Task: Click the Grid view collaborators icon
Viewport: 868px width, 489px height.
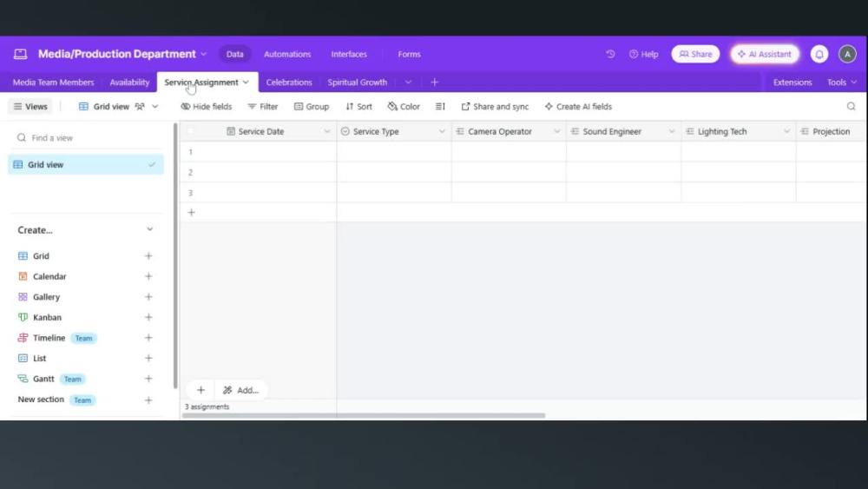Action: 140,106
